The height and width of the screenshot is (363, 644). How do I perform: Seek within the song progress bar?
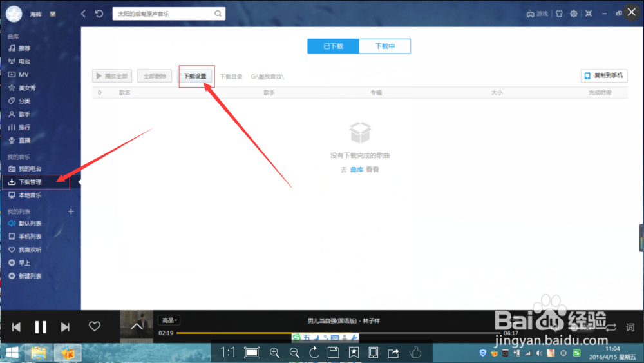(x=339, y=333)
